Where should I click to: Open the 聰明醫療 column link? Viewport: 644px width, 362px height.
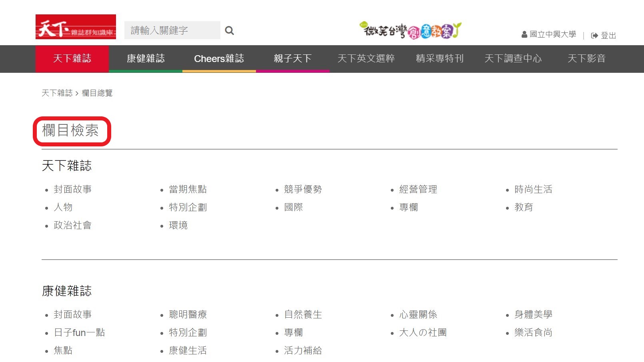188,314
